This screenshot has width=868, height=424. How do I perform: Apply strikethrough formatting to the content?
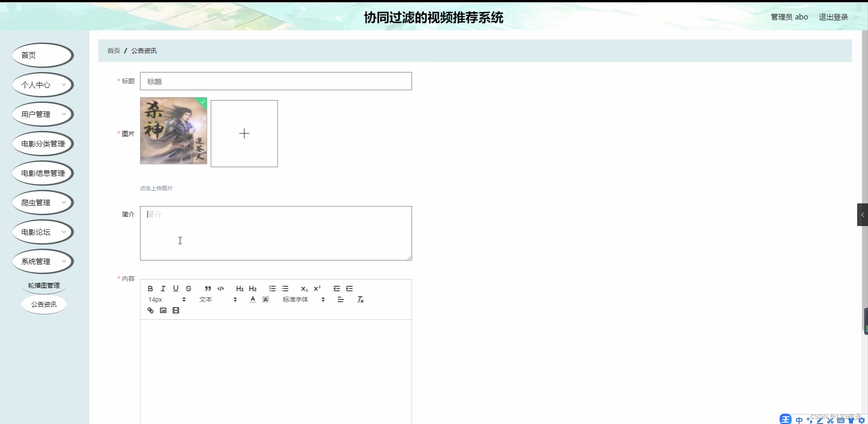(x=188, y=289)
